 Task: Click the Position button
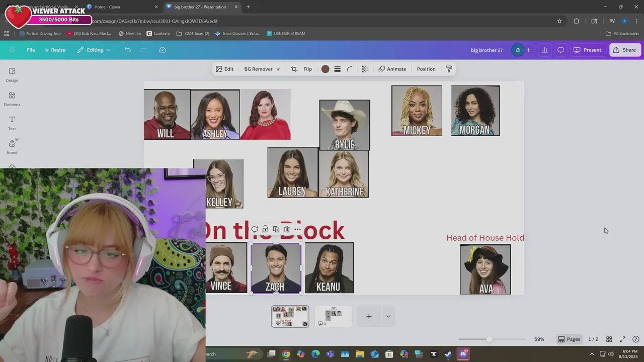point(426,69)
